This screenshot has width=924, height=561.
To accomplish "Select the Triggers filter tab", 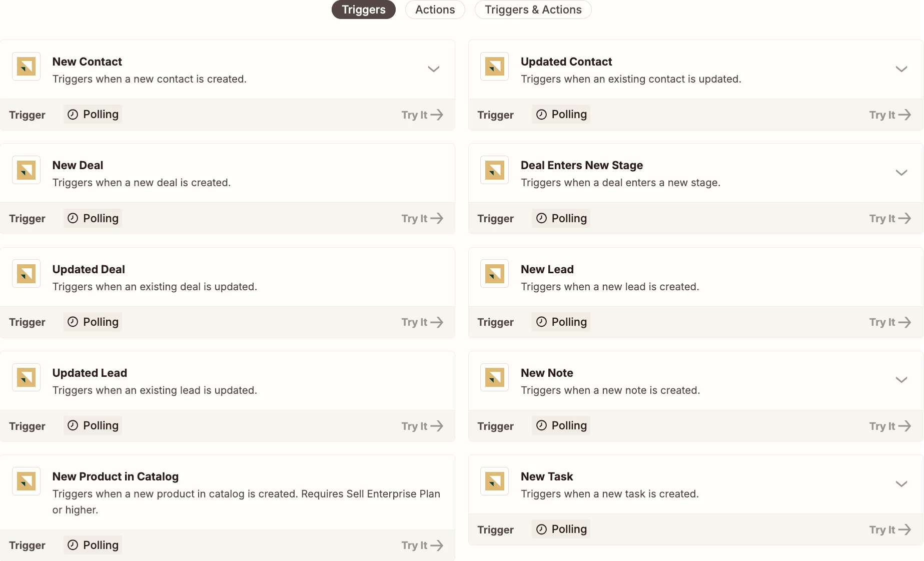I will click(x=364, y=10).
